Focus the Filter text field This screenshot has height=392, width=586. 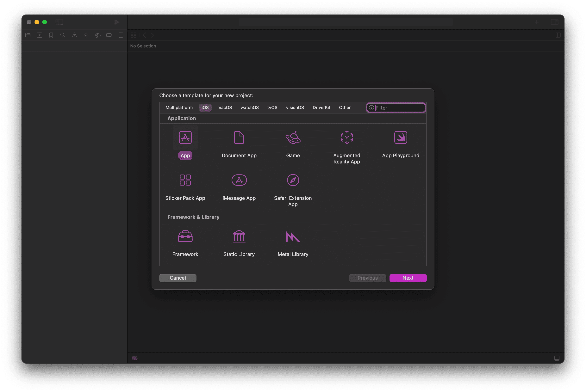(x=396, y=108)
